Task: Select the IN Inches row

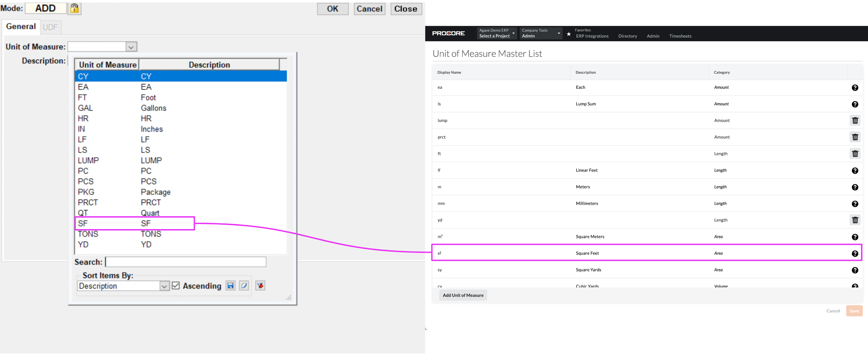Action: click(181, 129)
